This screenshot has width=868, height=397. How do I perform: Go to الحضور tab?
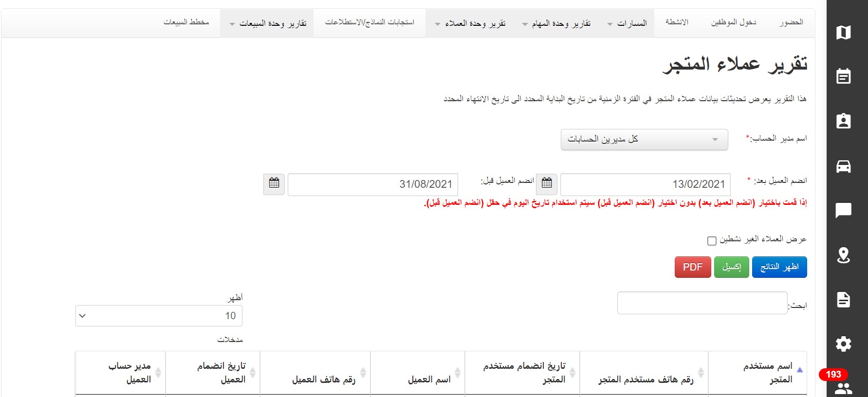(x=791, y=22)
